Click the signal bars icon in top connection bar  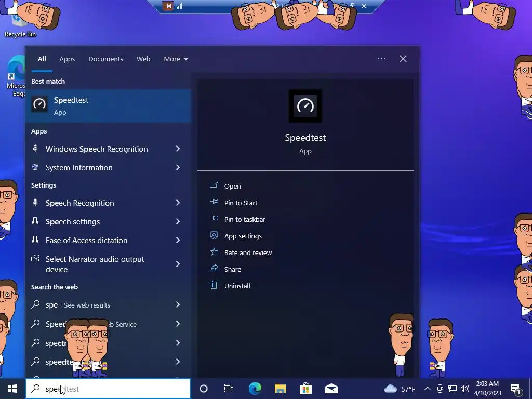[179, 6]
